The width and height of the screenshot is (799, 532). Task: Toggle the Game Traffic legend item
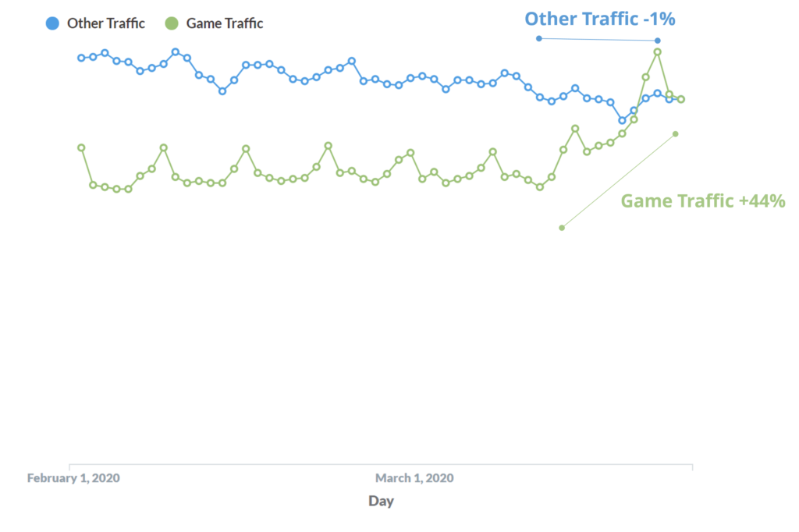tap(214, 23)
